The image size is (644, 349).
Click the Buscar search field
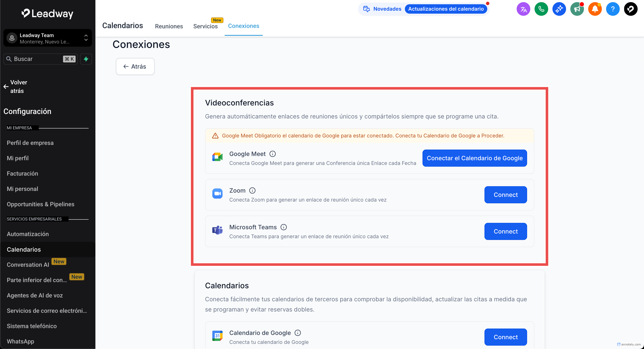click(x=37, y=59)
